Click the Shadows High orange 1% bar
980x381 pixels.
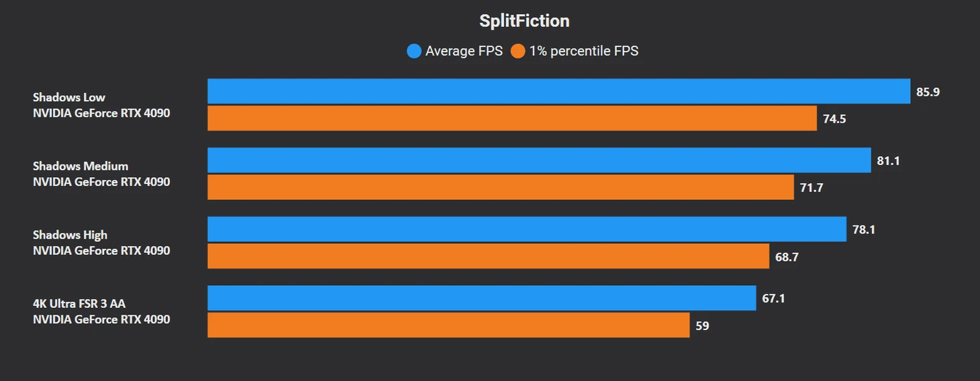(488, 256)
